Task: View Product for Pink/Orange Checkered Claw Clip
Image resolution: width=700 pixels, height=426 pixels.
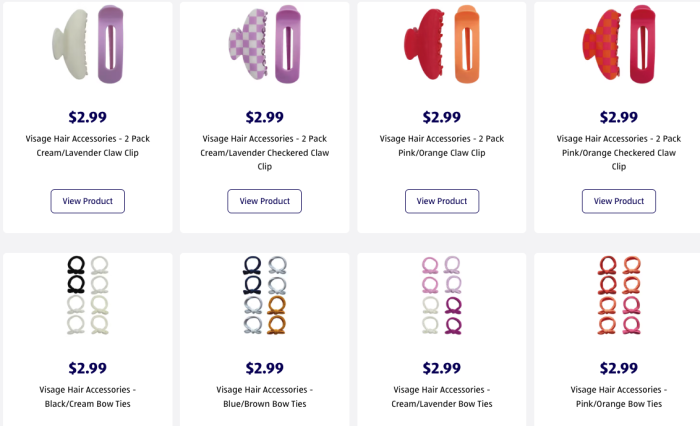Action: (x=618, y=201)
